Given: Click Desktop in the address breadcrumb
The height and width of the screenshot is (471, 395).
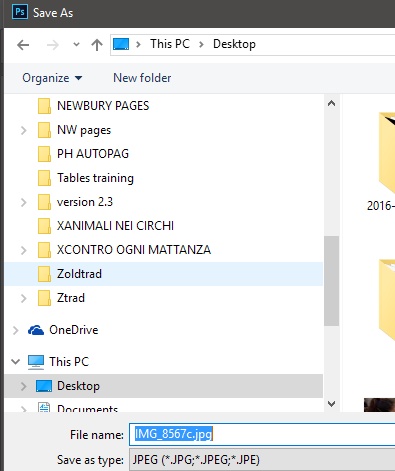Looking at the screenshot, I should tap(234, 44).
